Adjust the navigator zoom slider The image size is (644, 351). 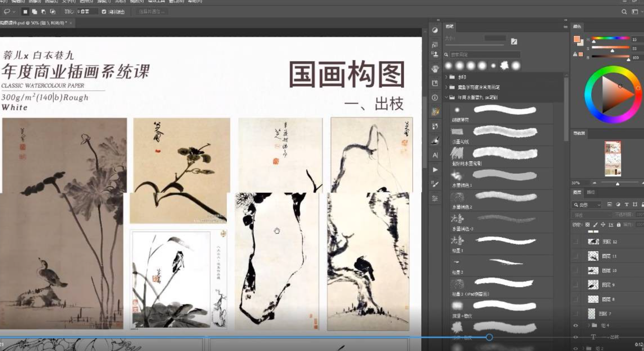pos(618,183)
